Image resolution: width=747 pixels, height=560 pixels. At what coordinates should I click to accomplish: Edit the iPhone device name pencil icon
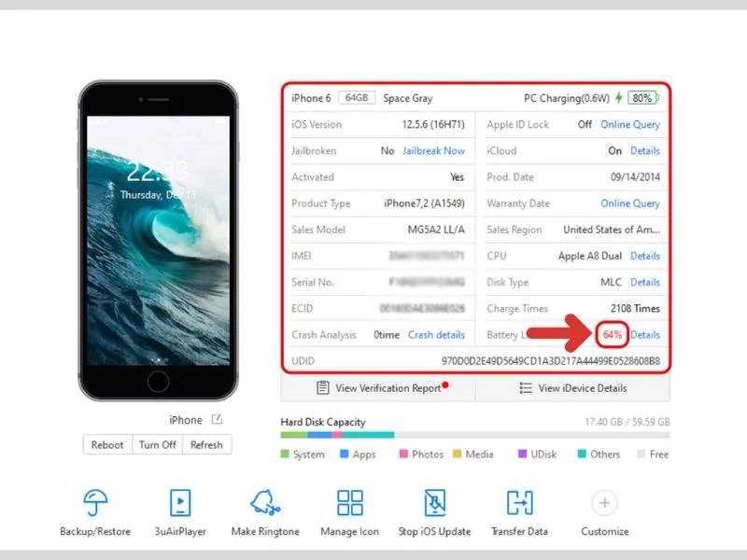tap(217, 419)
